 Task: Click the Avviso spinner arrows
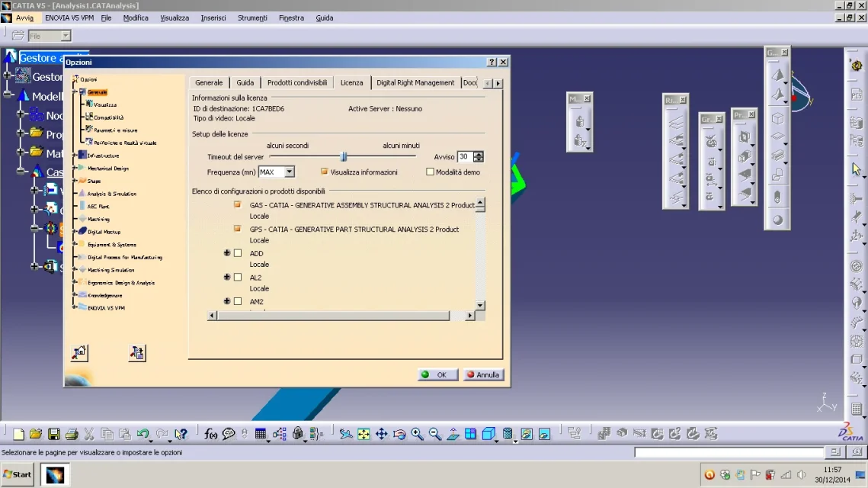point(479,157)
